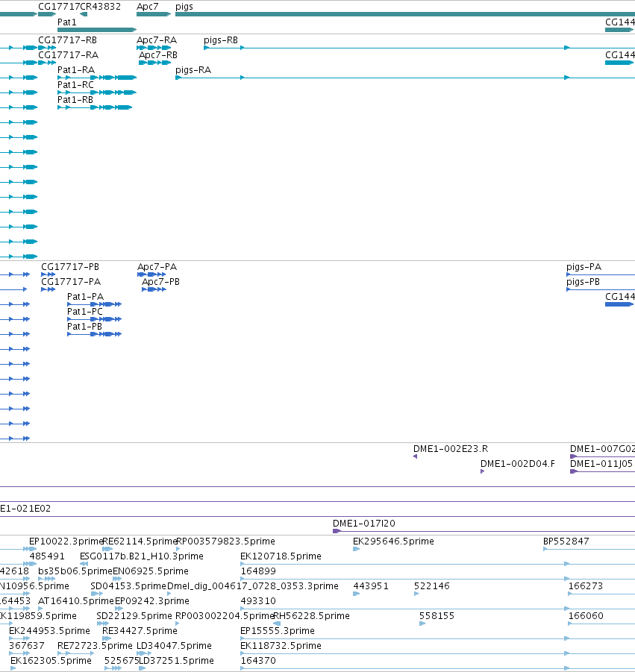Click the 367637 feature label
The width and height of the screenshot is (635, 672).
coord(27,645)
